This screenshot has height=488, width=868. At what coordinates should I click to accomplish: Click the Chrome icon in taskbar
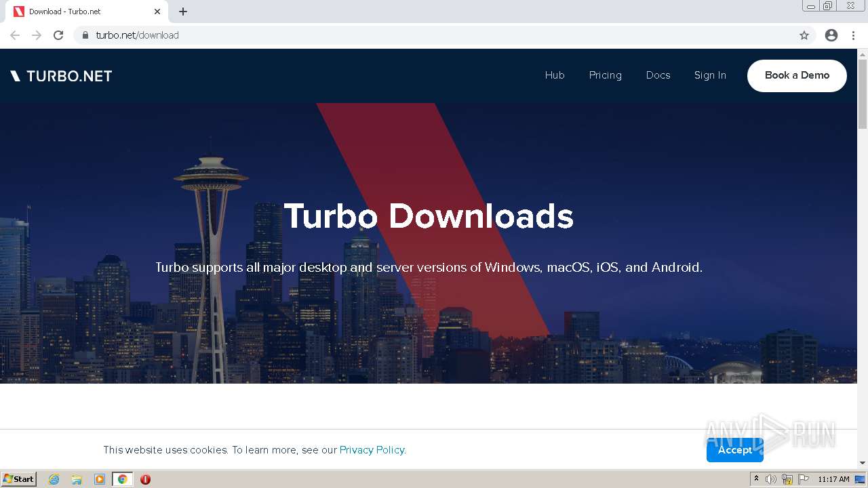[123, 479]
